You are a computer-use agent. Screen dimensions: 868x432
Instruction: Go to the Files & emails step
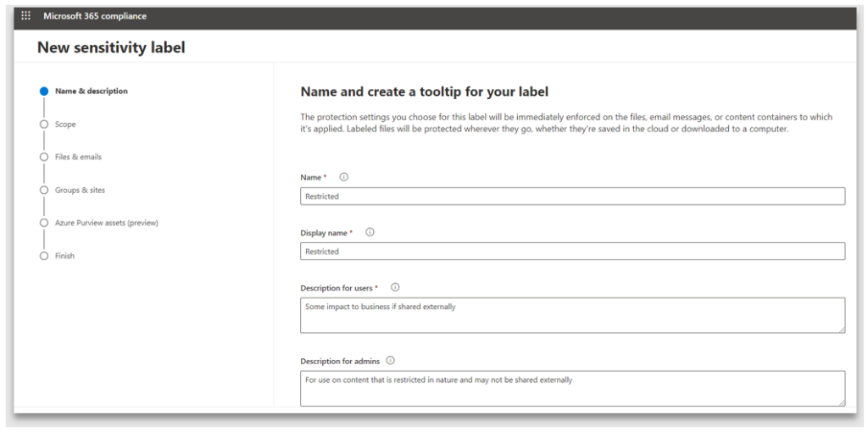pyautogui.click(x=78, y=157)
